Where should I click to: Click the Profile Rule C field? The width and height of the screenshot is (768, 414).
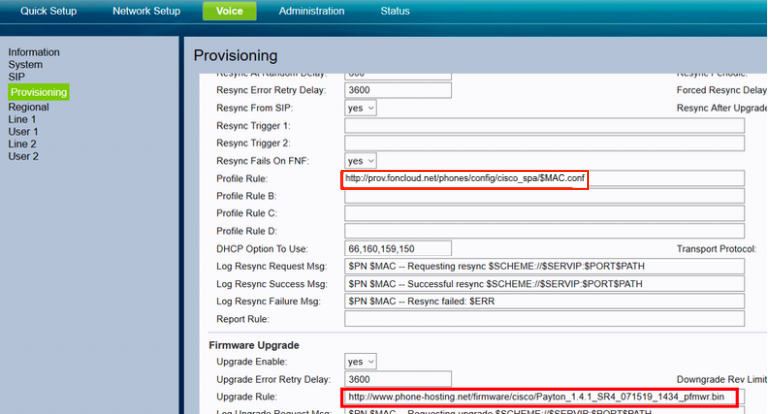tap(544, 213)
